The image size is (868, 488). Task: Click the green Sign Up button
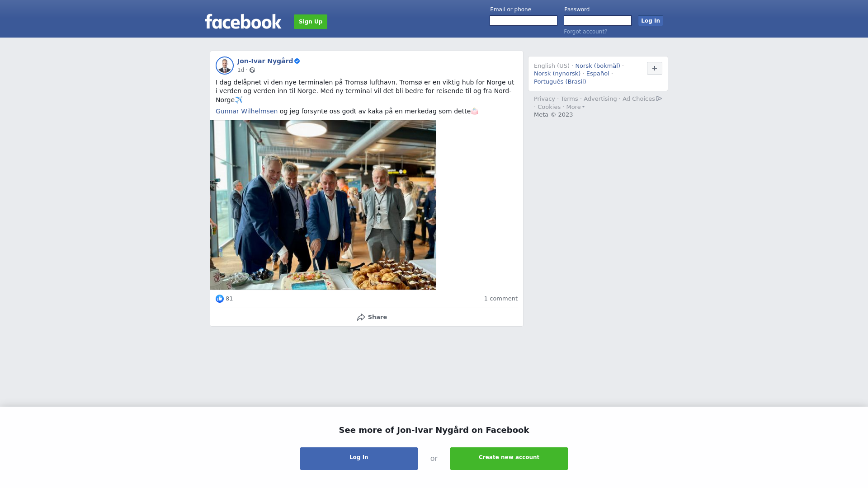[x=311, y=22]
